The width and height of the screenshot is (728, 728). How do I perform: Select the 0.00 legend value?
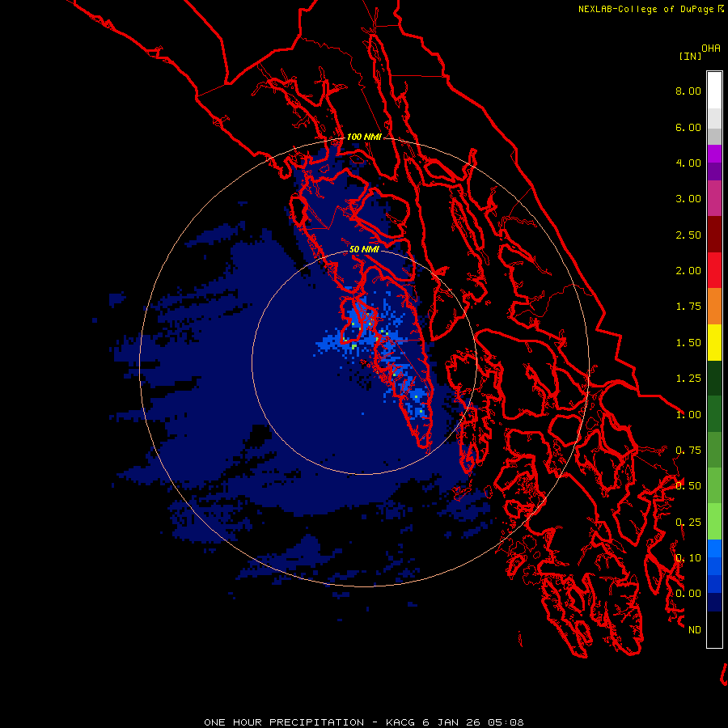688,594
